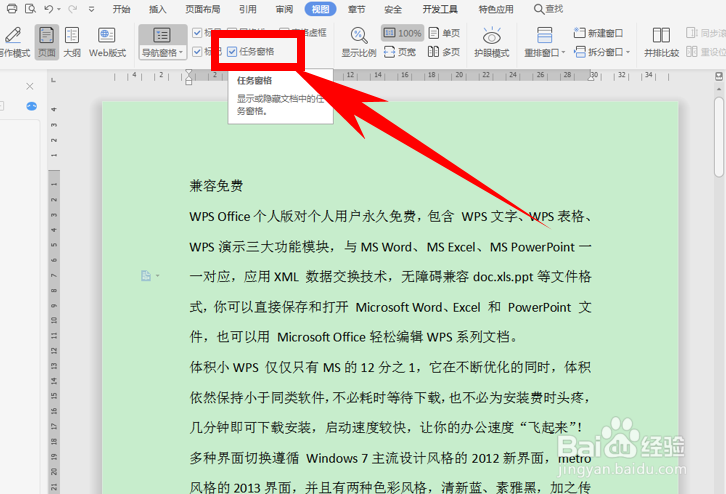Click the right indent marker on ruler
Viewport: 726px width, 494px height.
[592, 76]
